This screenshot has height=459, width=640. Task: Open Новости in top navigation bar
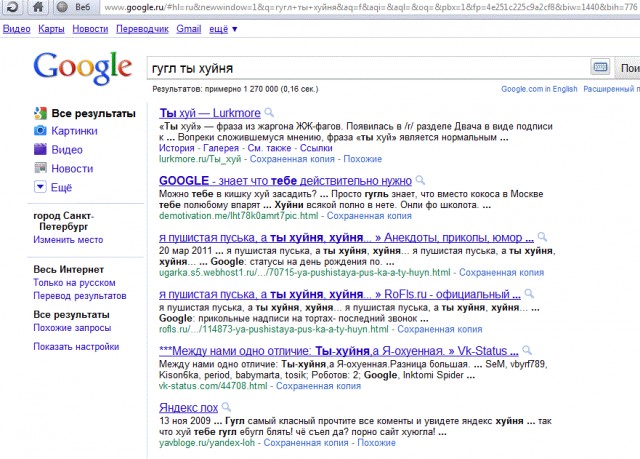tap(90, 29)
